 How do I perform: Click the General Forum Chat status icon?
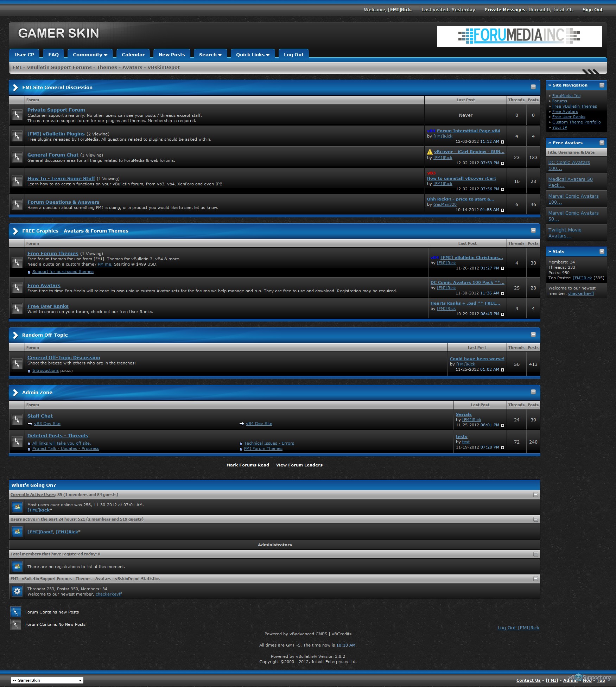point(17,157)
